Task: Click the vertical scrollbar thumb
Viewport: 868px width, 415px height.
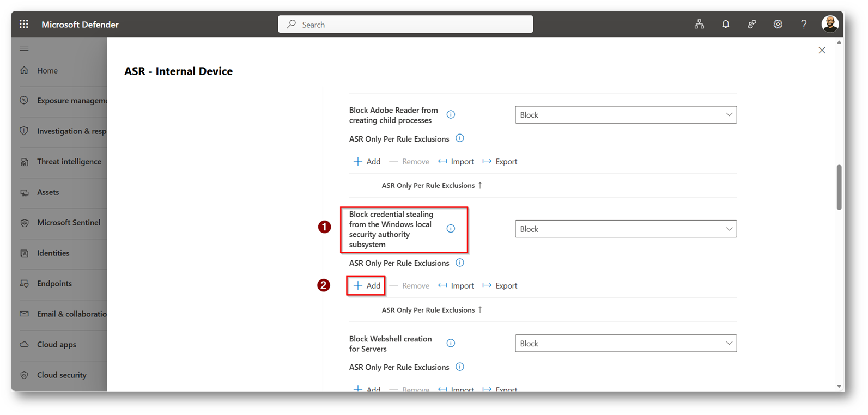Action: (839, 187)
